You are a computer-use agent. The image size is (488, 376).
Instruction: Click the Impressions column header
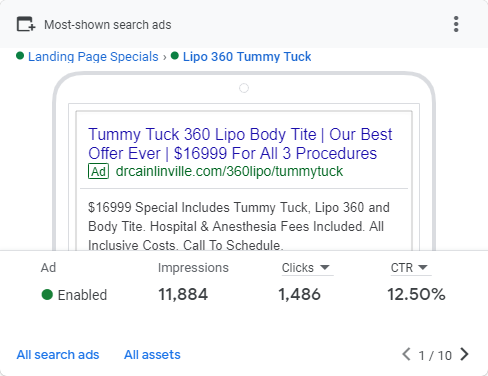coord(193,268)
